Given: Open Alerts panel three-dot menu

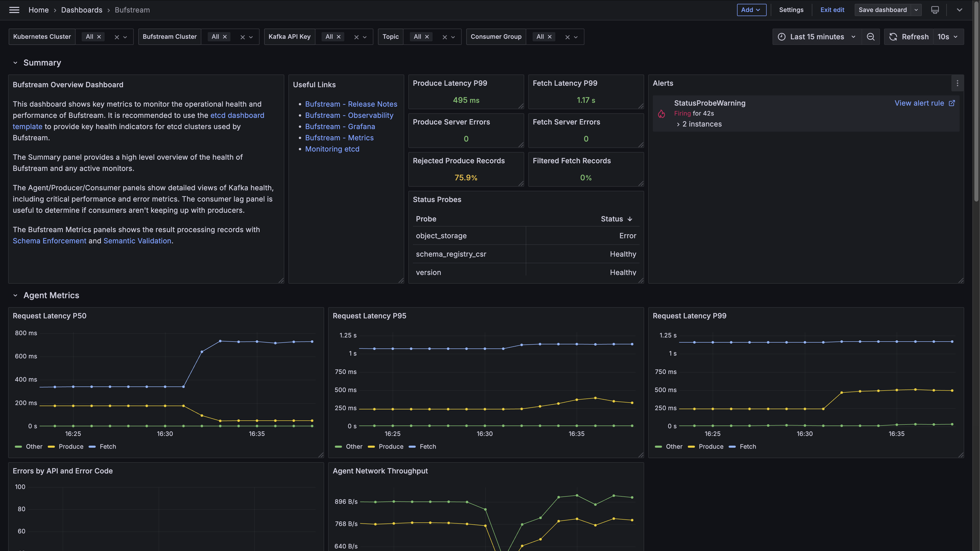Looking at the screenshot, I should click(958, 83).
